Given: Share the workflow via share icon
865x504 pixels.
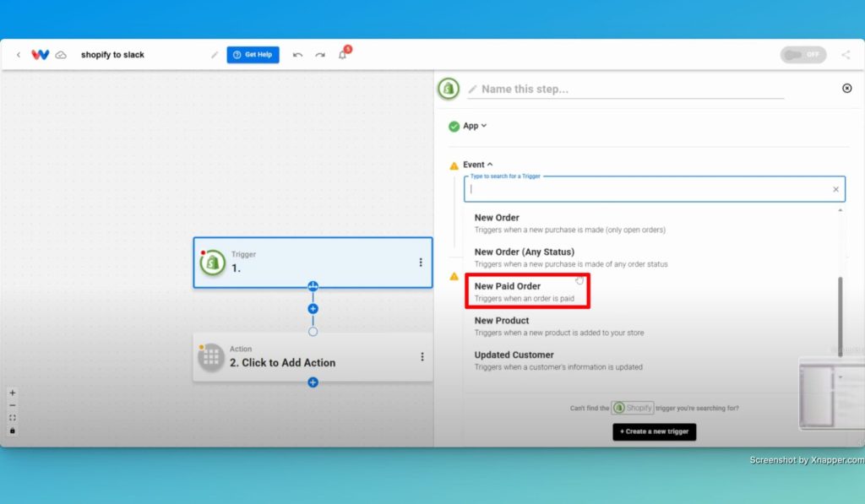Looking at the screenshot, I should pyautogui.click(x=845, y=55).
